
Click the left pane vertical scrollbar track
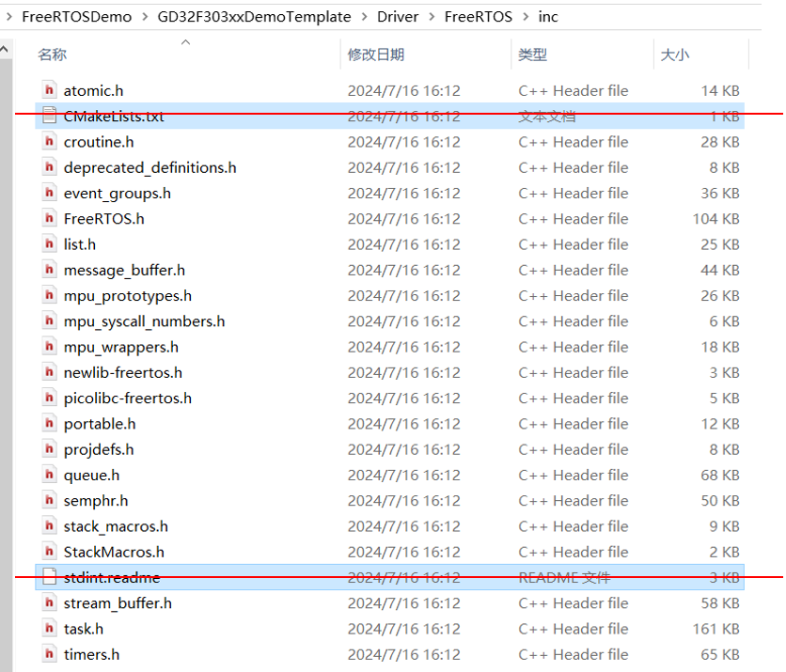click(6, 366)
